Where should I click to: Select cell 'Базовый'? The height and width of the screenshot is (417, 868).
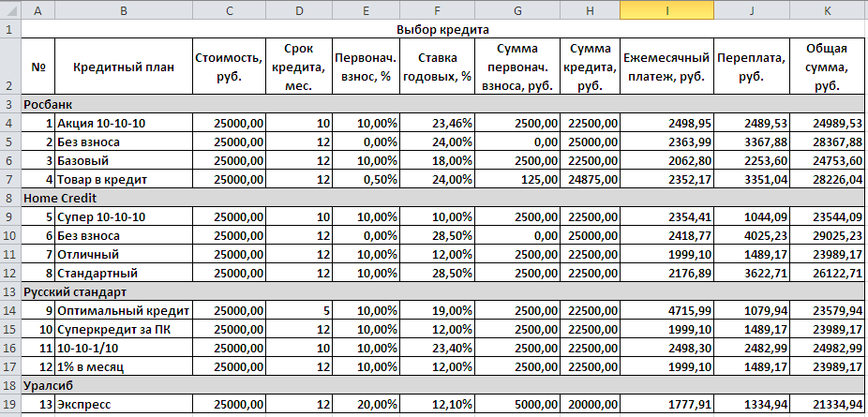point(123,160)
